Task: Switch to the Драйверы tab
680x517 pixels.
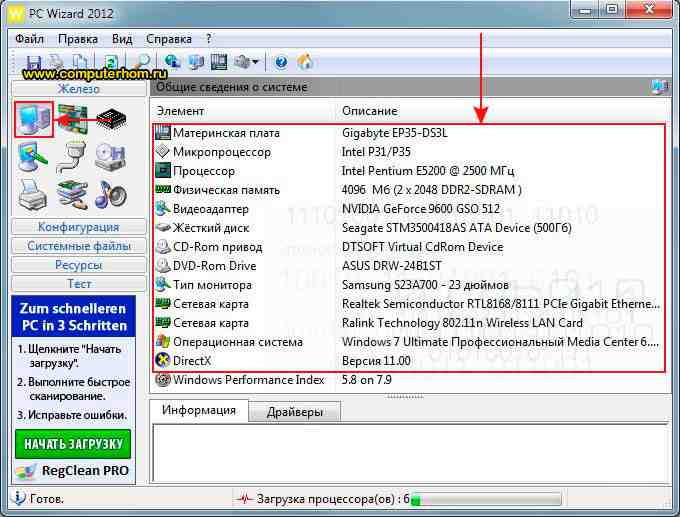Action: click(295, 412)
